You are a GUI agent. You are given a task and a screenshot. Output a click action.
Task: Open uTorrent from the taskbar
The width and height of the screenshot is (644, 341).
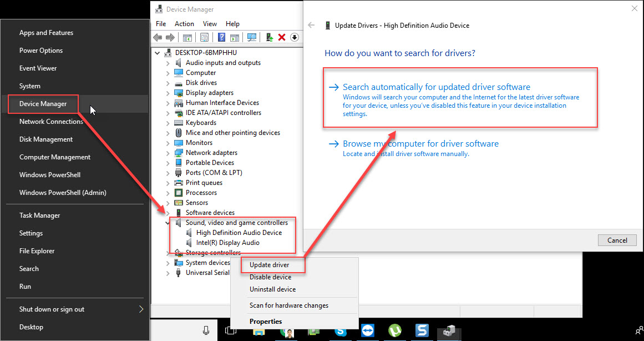[395, 330]
